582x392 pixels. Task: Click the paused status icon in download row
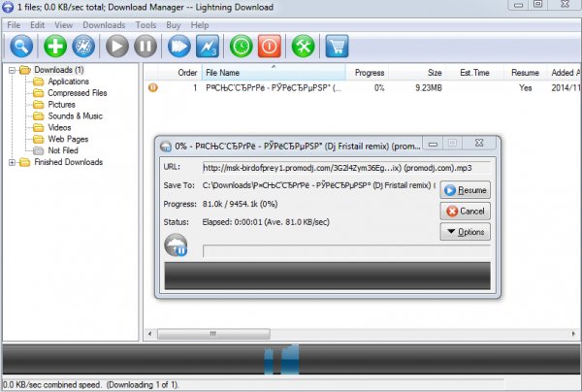click(153, 88)
